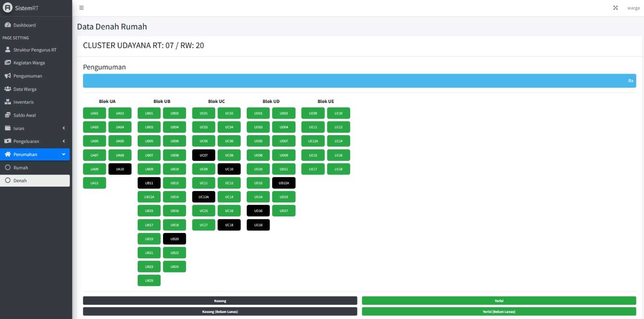Click the Inventaris boxes icon
The height and width of the screenshot is (319, 644).
8,102
